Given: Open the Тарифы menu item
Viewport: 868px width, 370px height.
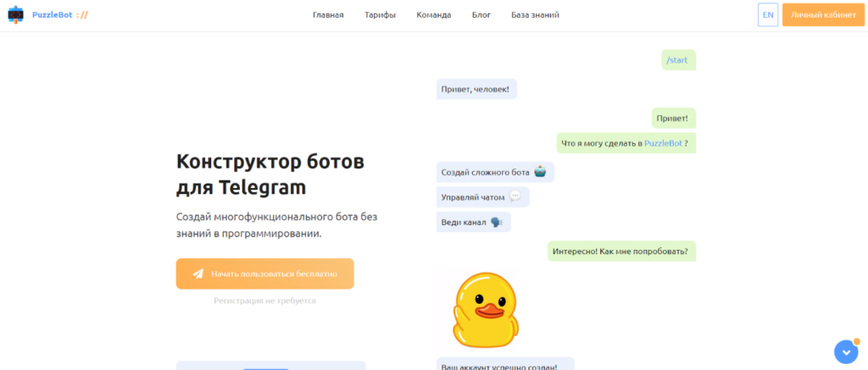Looking at the screenshot, I should click(380, 15).
